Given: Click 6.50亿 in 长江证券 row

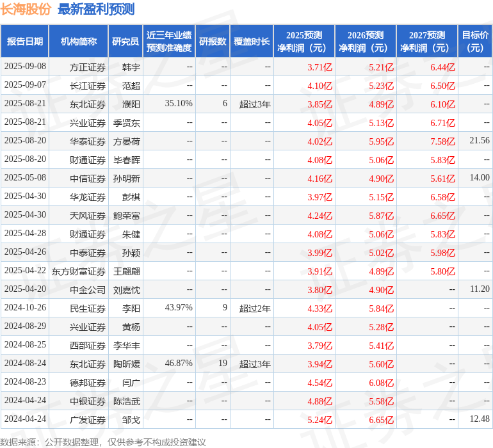Looking at the screenshot, I should click(x=442, y=86).
